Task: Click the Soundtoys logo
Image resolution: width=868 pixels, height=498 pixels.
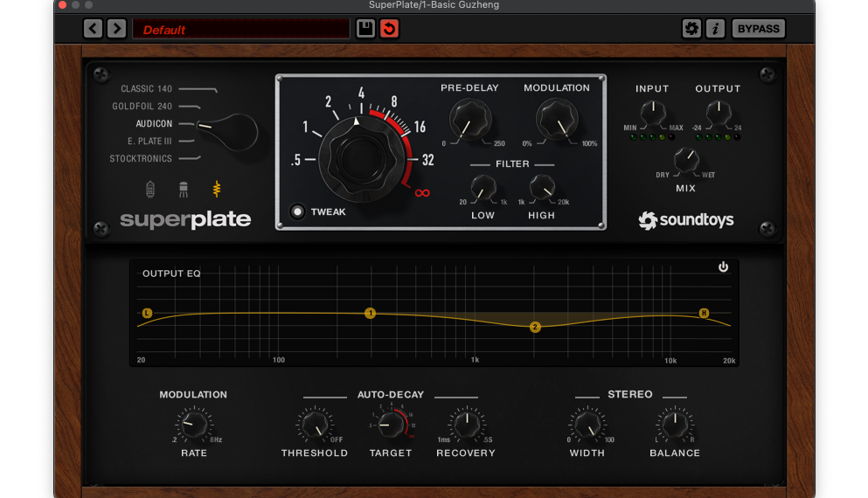Action: tap(686, 220)
